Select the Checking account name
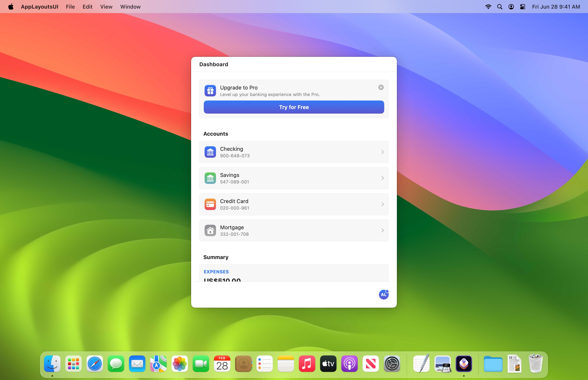 (x=232, y=149)
